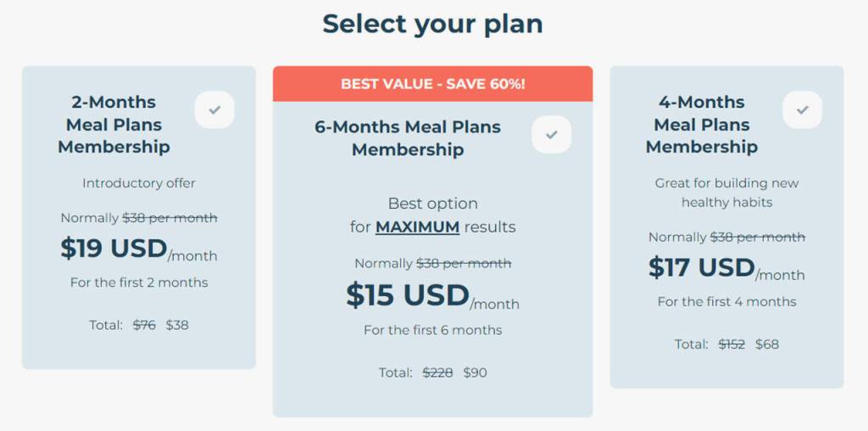Viewport: 868px width, 431px height.
Task: Check the 2-Months membership checkbox
Action: (x=214, y=110)
